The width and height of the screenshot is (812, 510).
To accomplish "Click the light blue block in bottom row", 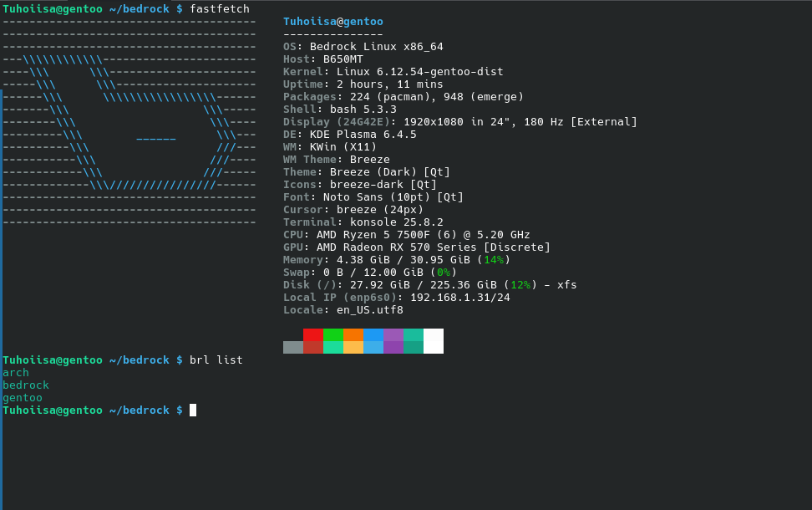I will pyautogui.click(x=373, y=347).
